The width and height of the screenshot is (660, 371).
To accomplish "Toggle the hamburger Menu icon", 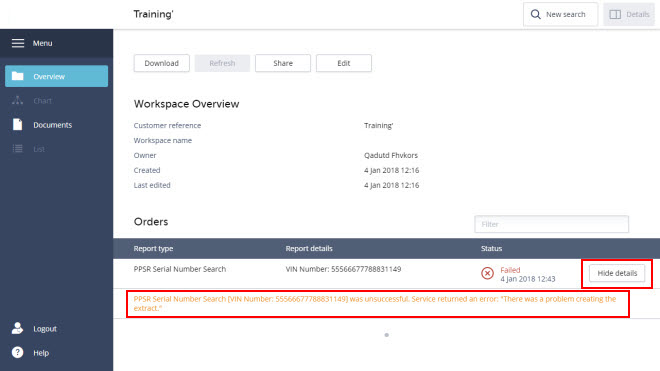I will [x=18, y=43].
